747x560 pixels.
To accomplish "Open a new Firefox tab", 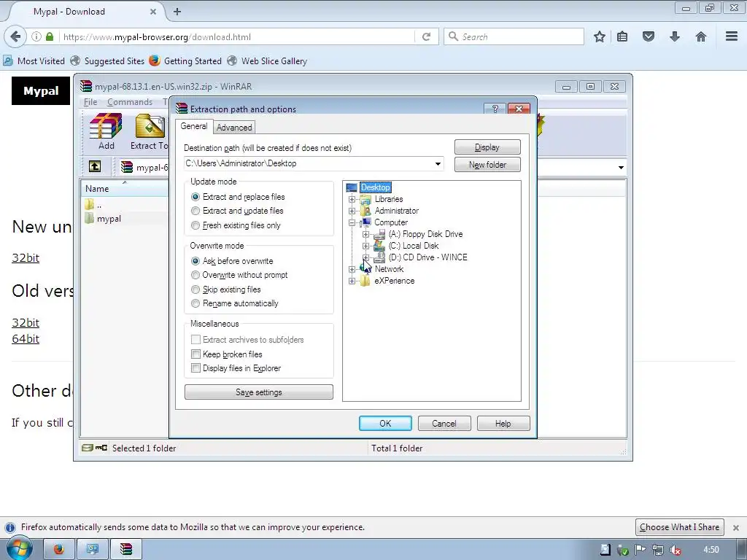I will pyautogui.click(x=177, y=12).
